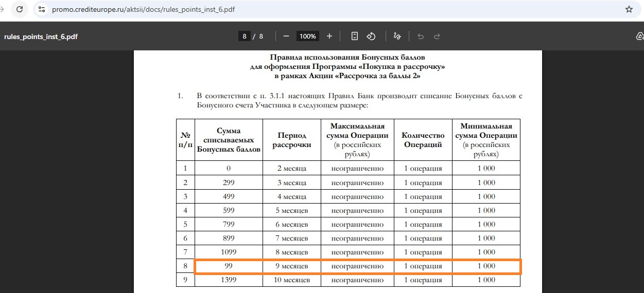Click the rules_points_inst_6.pdf file title
Viewport: 644px width, 293px height.
(x=41, y=36)
